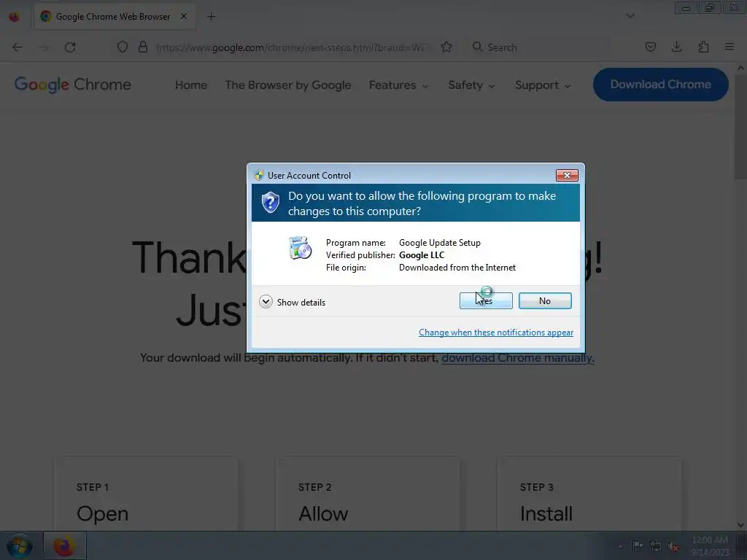Viewport: 747px width, 560px height.
Task: Click the Google LLC verified publisher text
Action: tap(422, 254)
